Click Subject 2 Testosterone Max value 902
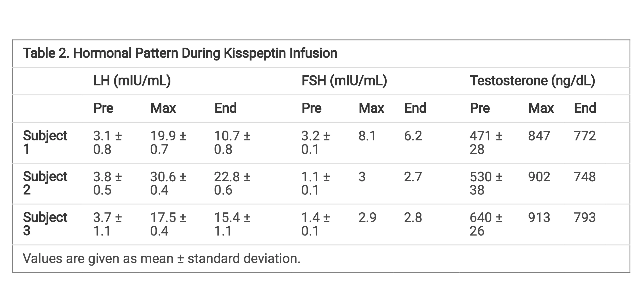 pos(539,177)
